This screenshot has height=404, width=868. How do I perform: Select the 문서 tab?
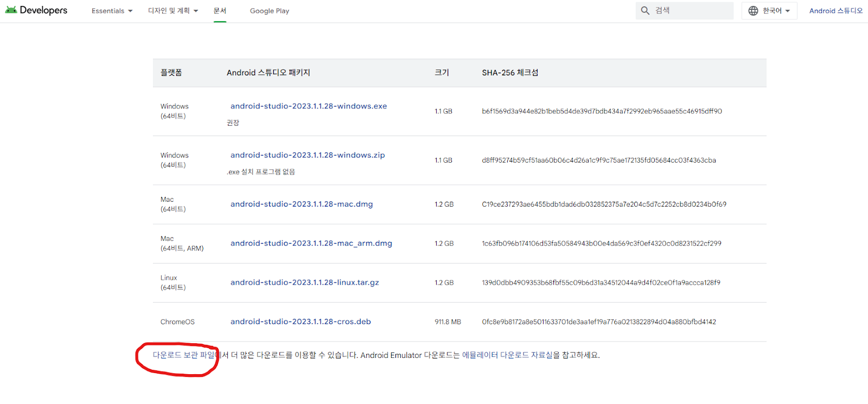[x=220, y=11]
